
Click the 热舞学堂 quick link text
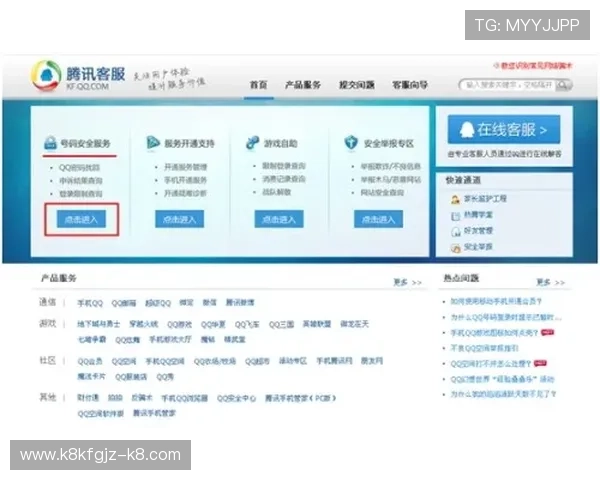478,215
